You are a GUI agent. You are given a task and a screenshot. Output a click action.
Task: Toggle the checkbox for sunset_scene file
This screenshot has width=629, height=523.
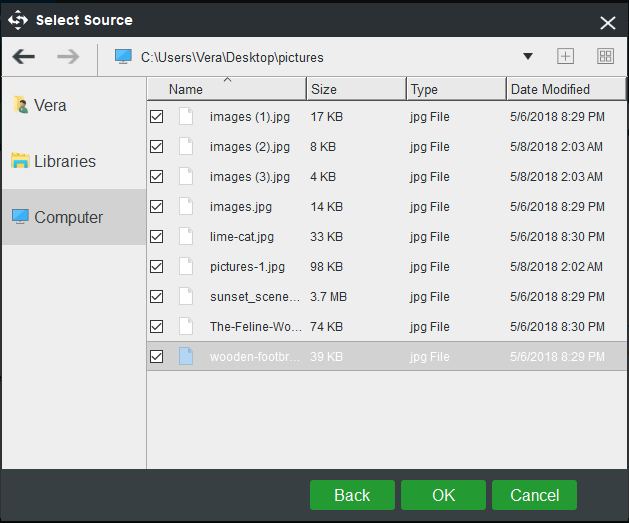(x=156, y=296)
